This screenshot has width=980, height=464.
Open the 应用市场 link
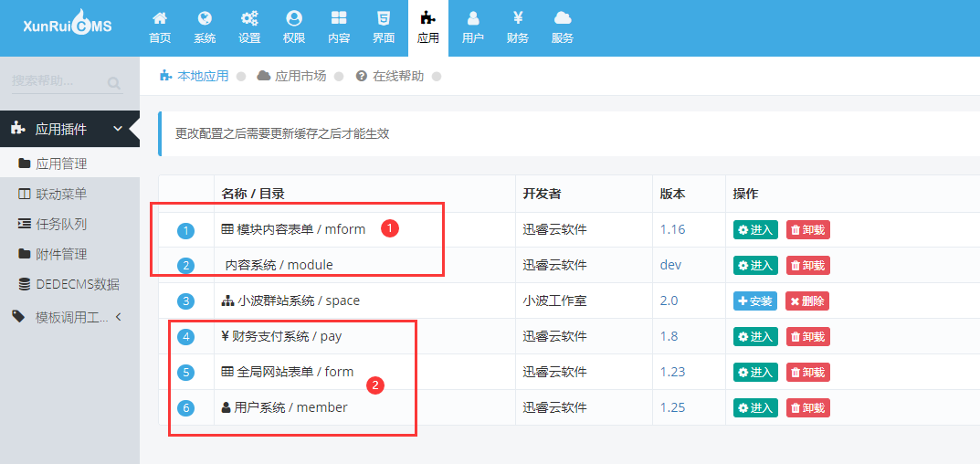tap(292, 77)
